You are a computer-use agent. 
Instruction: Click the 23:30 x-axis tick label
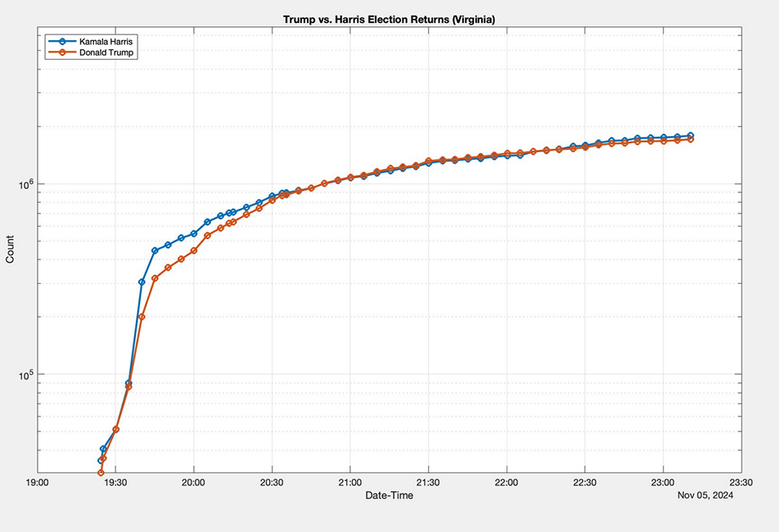[x=741, y=483]
